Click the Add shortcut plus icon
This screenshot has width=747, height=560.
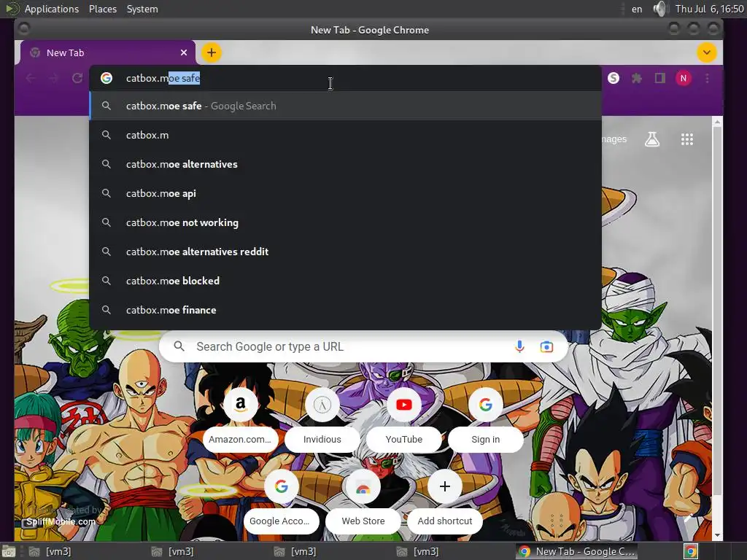click(x=445, y=486)
